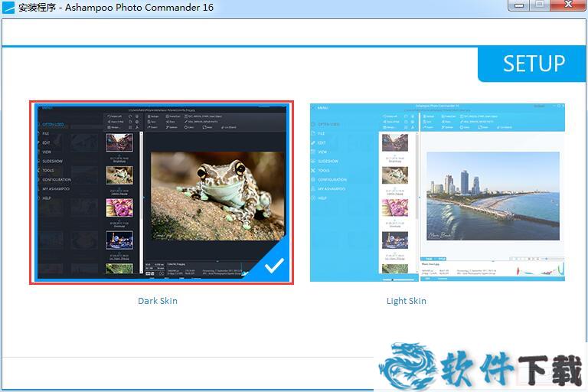Viewport: 588px width, 392px height.
Task: Click the blue SETUP banner
Action: tap(533, 64)
